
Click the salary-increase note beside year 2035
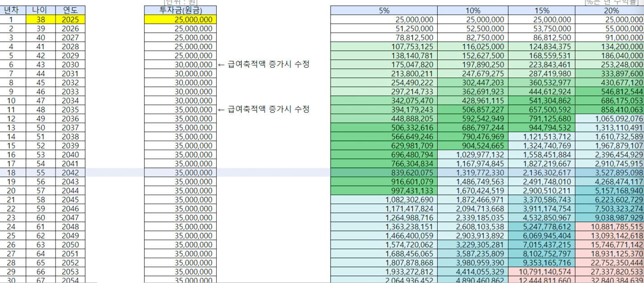[263, 110]
